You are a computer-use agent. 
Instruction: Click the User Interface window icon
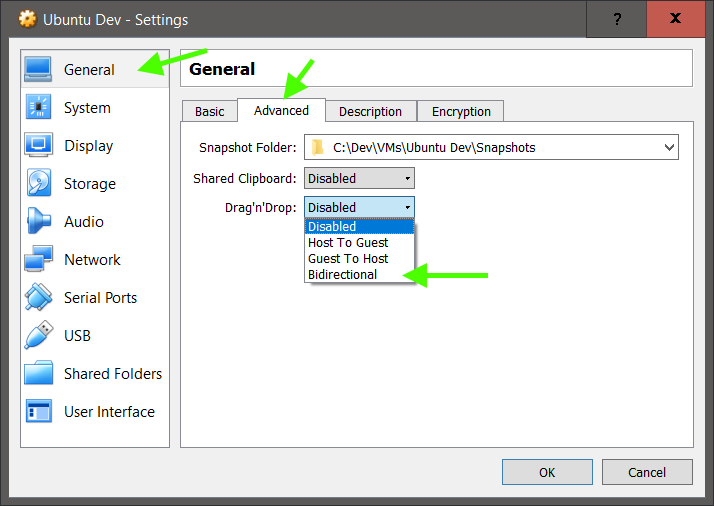pos(38,411)
